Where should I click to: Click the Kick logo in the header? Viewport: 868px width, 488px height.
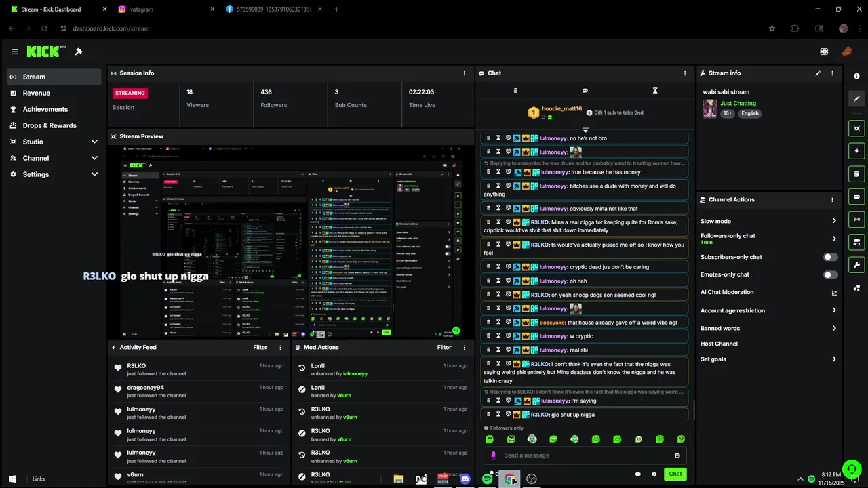46,52
